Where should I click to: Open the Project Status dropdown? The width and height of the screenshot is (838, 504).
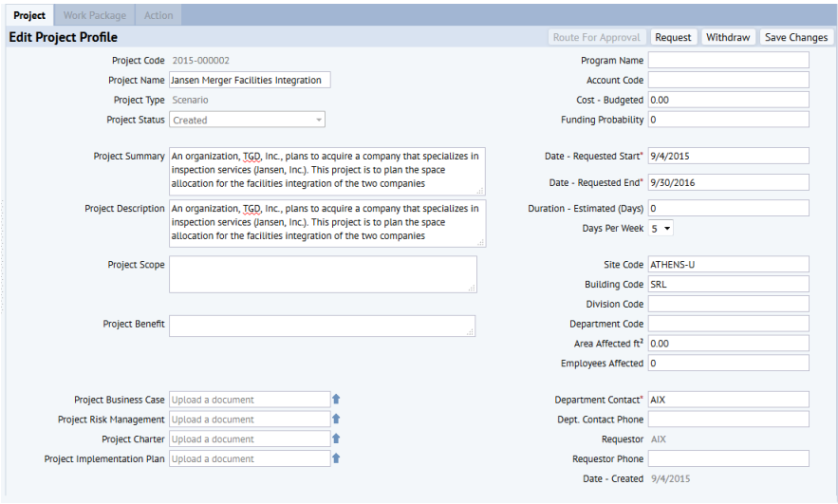coord(248,121)
